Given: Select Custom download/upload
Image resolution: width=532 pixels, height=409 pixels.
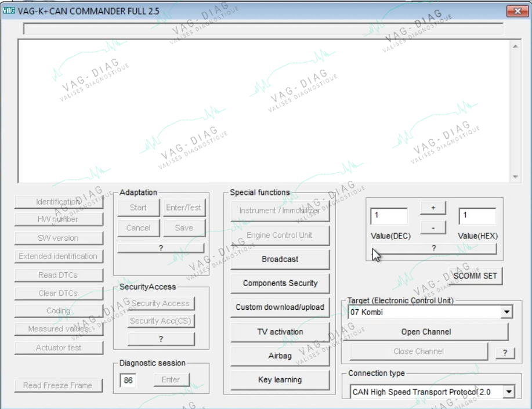Looking at the screenshot, I should click(x=280, y=307).
